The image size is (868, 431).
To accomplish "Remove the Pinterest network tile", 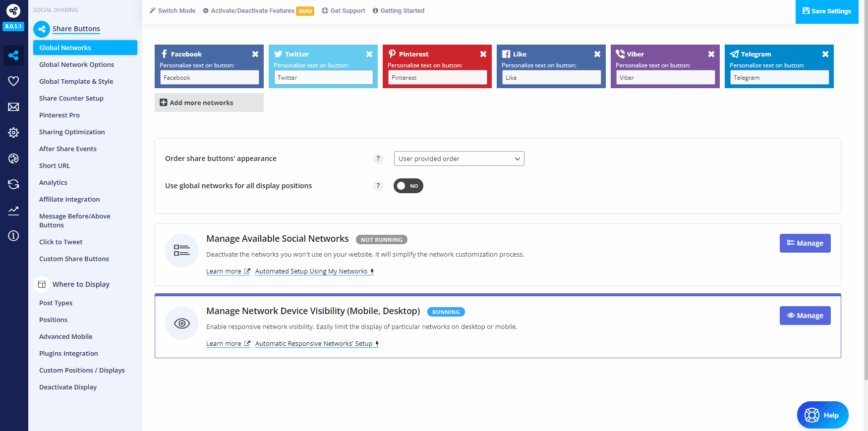I will coord(483,54).
